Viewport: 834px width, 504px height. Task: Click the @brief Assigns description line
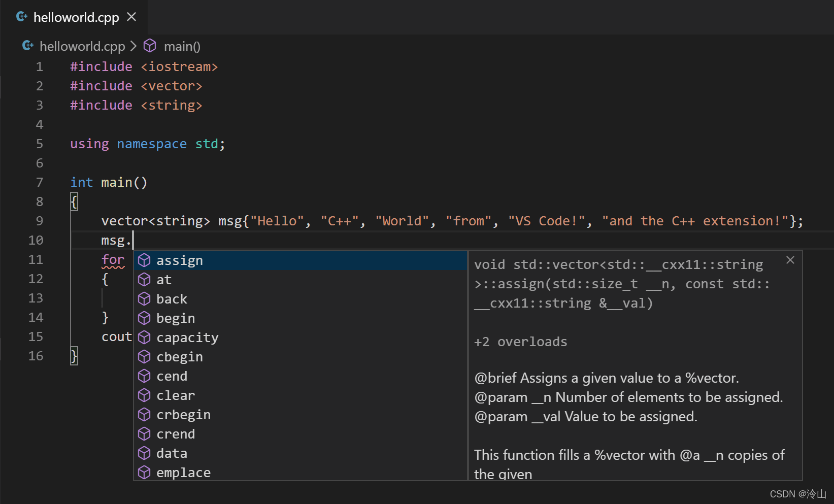[x=607, y=378]
